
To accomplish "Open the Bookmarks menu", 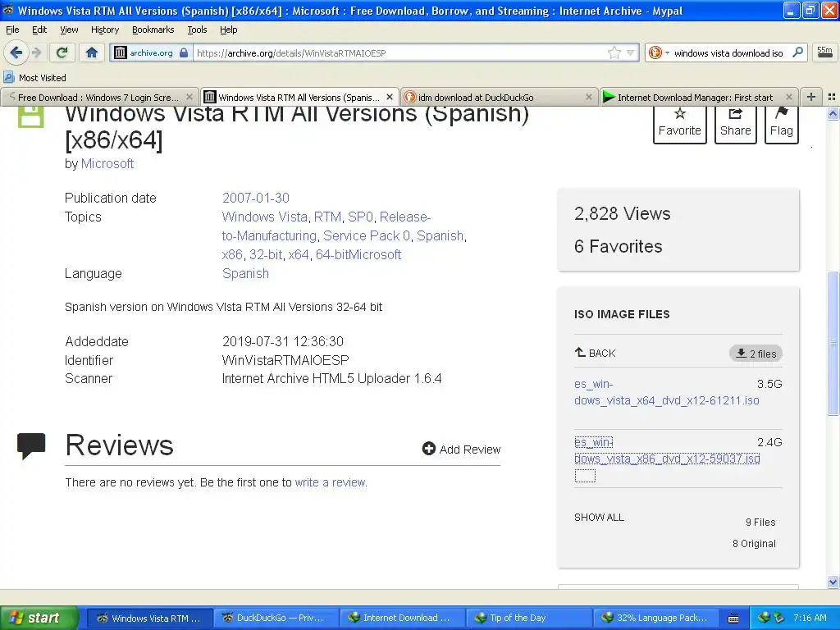I will pyautogui.click(x=153, y=30).
